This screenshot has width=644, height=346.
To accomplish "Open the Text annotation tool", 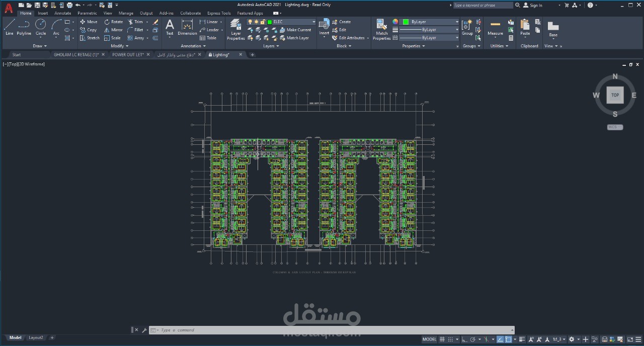I will (170, 28).
